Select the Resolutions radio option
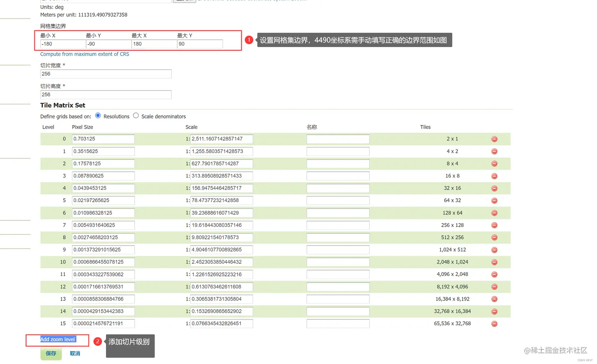 pos(98,116)
